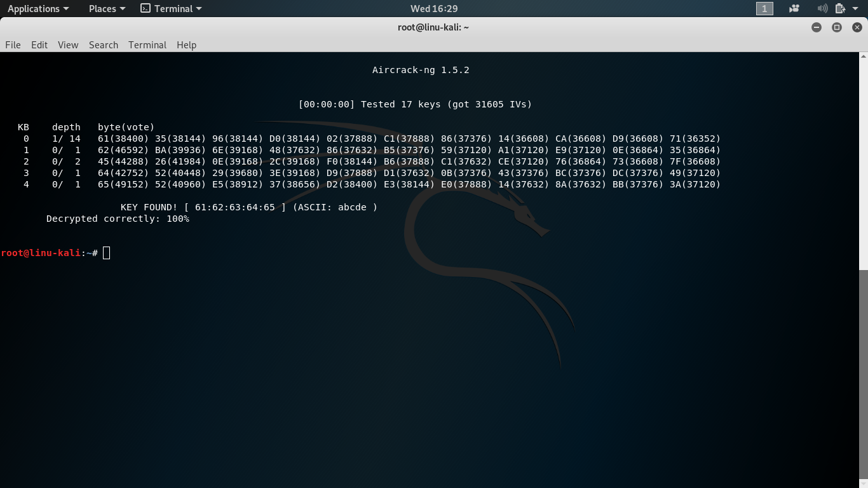Click vote value 0B(37376) in row 3
The height and width of the screenshot is (488, 868).
[466, 173]
